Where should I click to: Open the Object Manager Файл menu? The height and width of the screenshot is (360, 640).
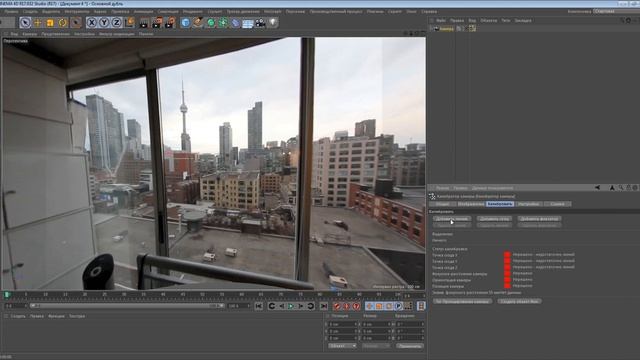441,20
